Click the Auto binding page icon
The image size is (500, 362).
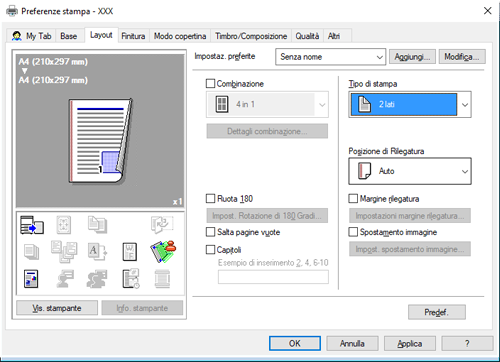(364, 171)
